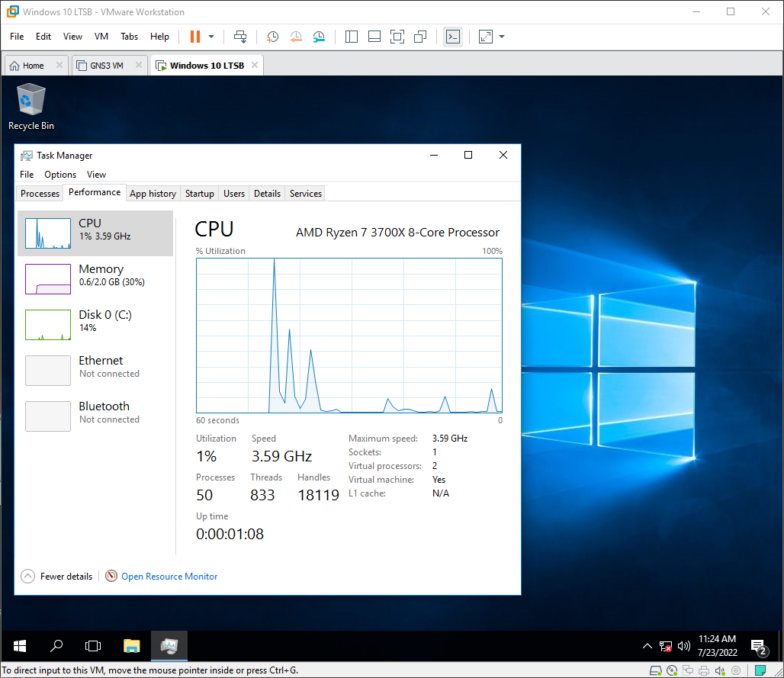This screenshot has width=784, height=678.
Task: Select Disk 0 (C:) in the sidebar
Action: coord(95,324)
